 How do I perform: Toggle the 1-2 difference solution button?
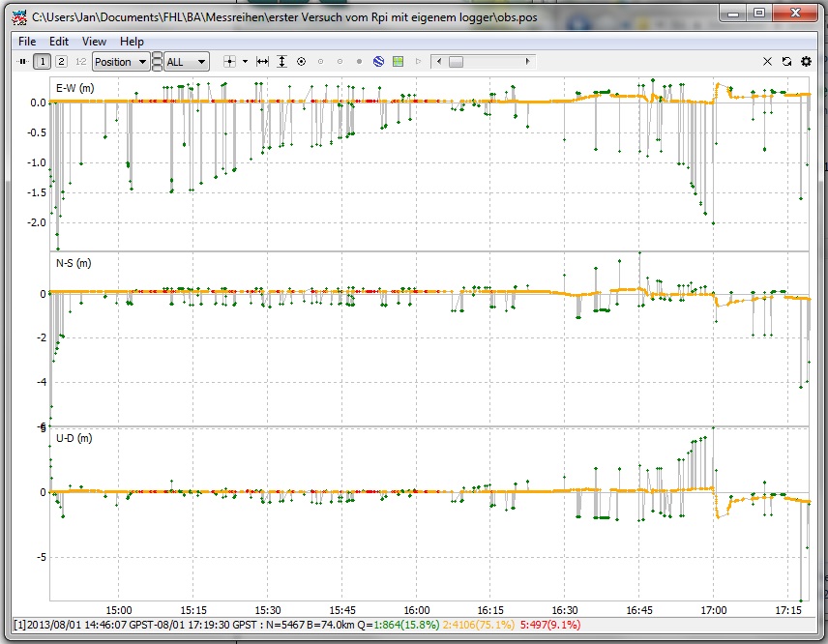coord(79,62)
